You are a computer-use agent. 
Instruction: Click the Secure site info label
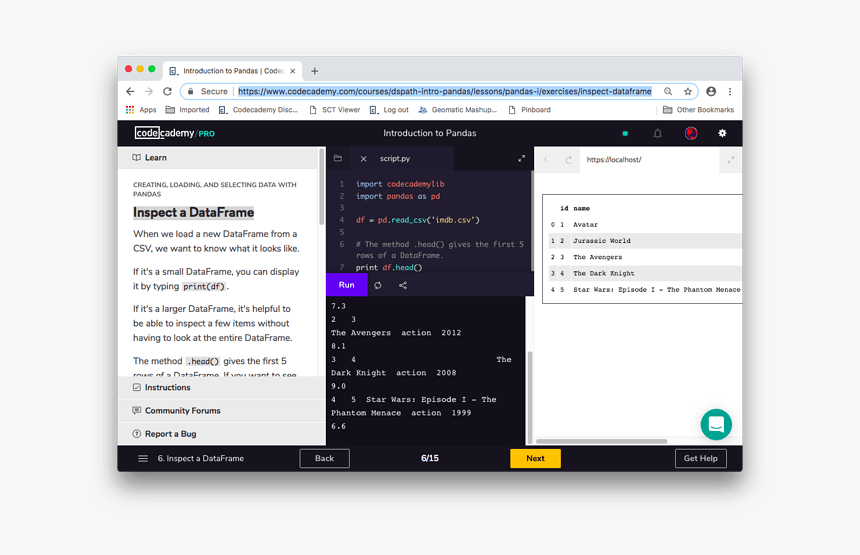click(x=207, y=92)
